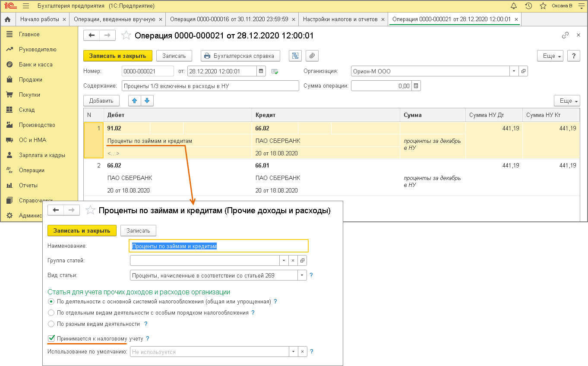
Task: Clear the Группа статей field
Action: pyautogui.click(x=293, y=260)
